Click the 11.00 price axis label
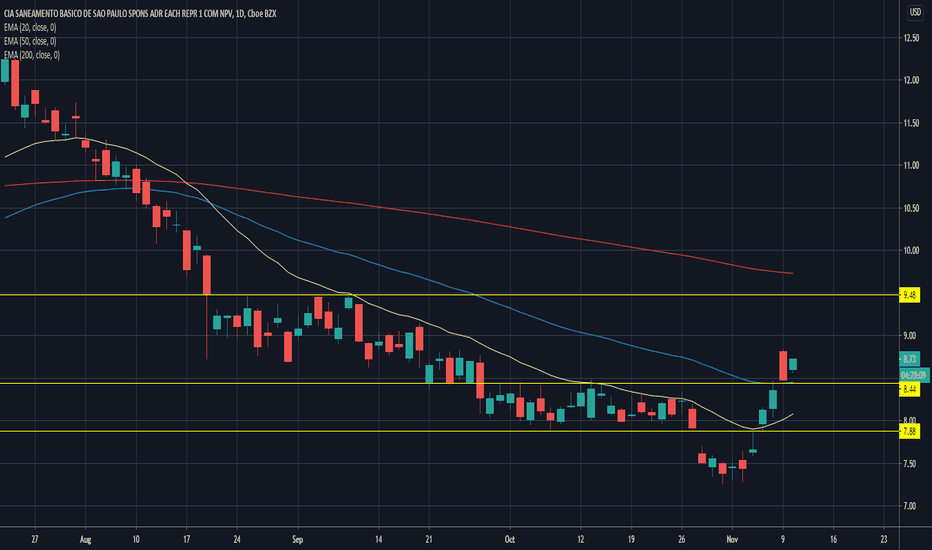Screen dimensions: 932x550 click(911, 165)
